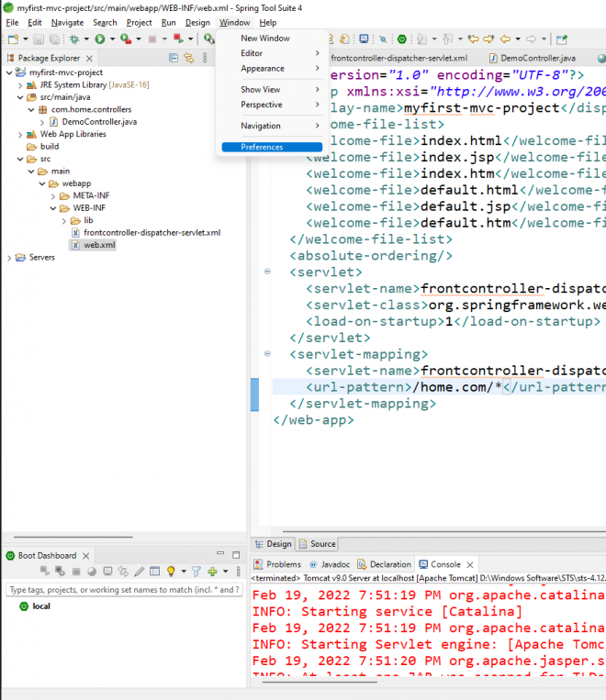Click the New file toolbar icon

[12, 39]
